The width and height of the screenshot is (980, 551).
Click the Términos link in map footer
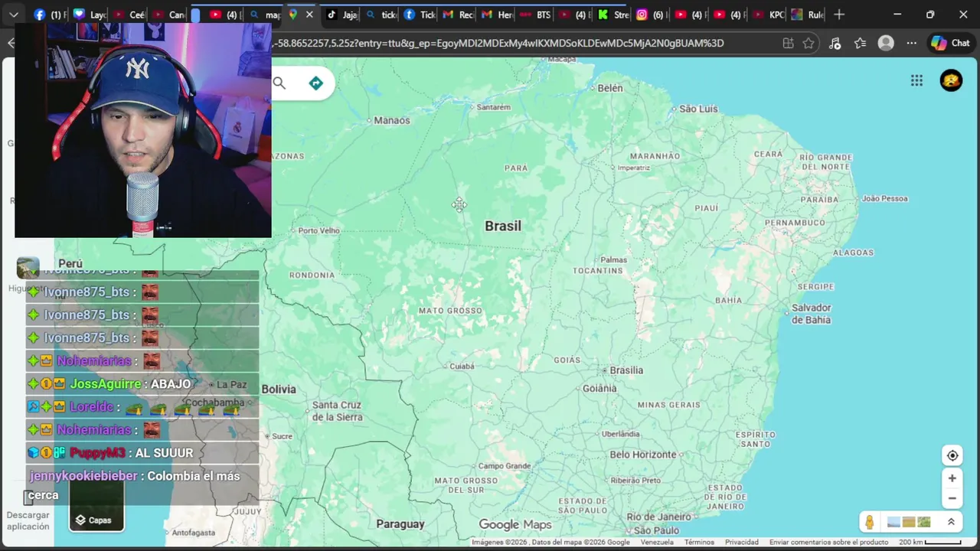click(x=699, y=542)
